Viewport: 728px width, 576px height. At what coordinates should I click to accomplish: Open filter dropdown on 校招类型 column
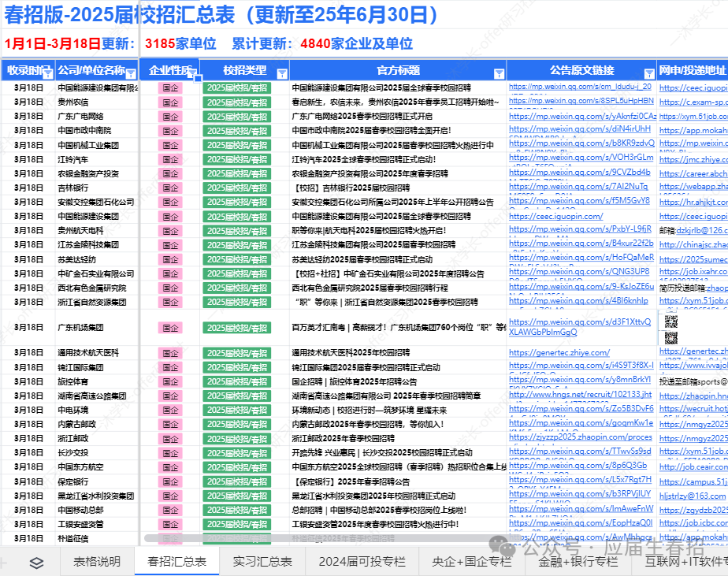coord(282,73)
